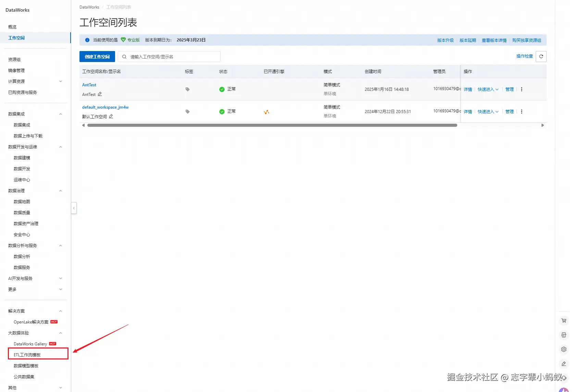572x392 pixels.
Task: Click the workspace name search input field
Action: (x=169, y=57)
